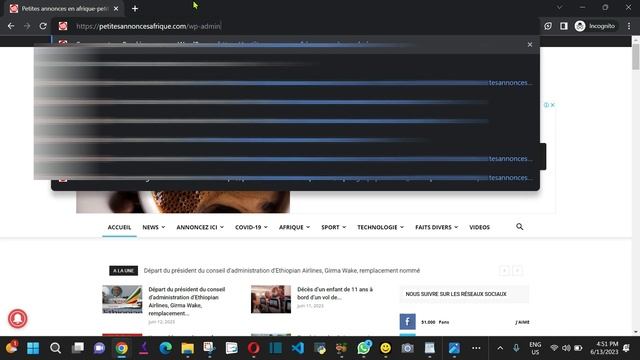Click the J'AIME Facebook link

coord(522,322)
